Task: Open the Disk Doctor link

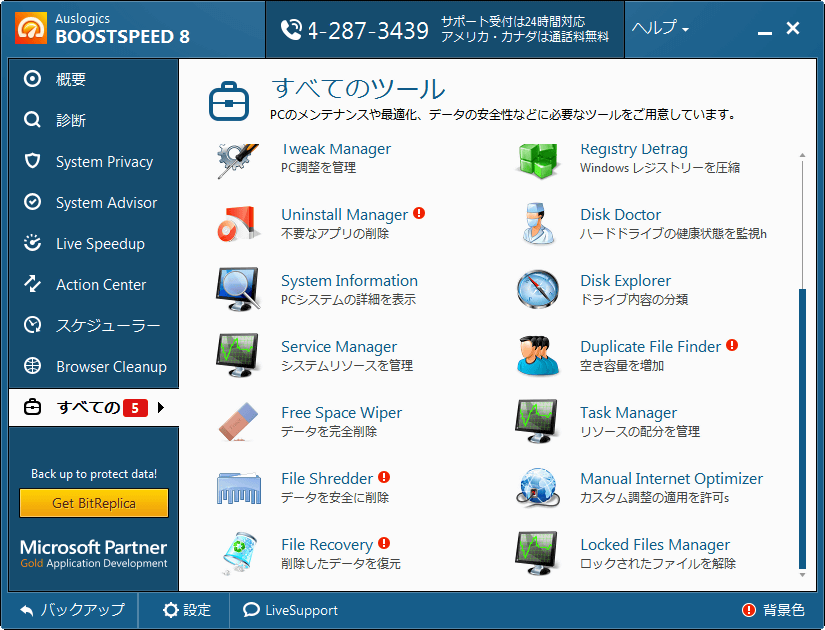Action: pyautogui.click(x=620, y=215)
